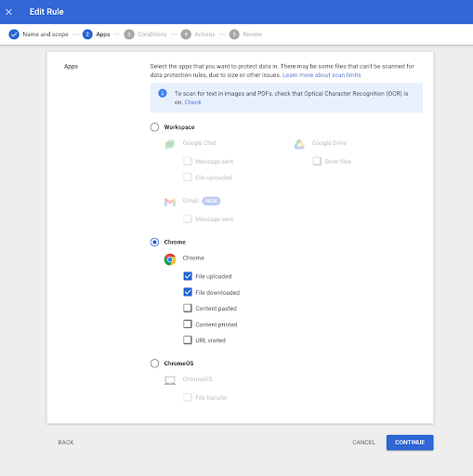Image resolution: width=473 pixels, height=476 pixels.
Task: Enable the Content printed checkbox
Action: click(188, 324)
